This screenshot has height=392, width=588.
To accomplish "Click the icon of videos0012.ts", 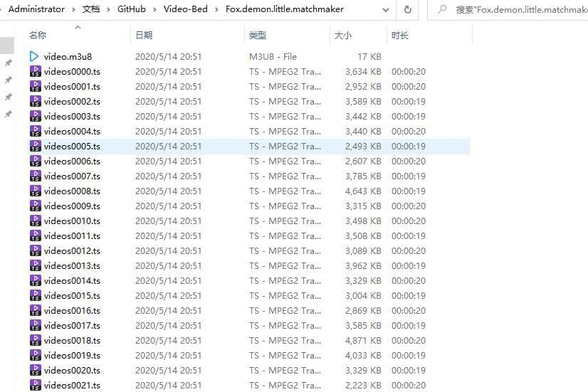I will coord(36,250).
